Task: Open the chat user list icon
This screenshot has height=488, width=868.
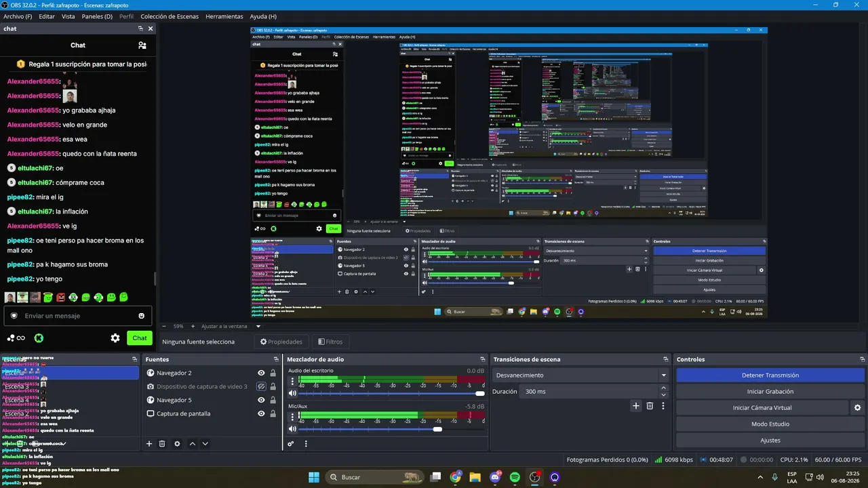Action: pos(142,45)
